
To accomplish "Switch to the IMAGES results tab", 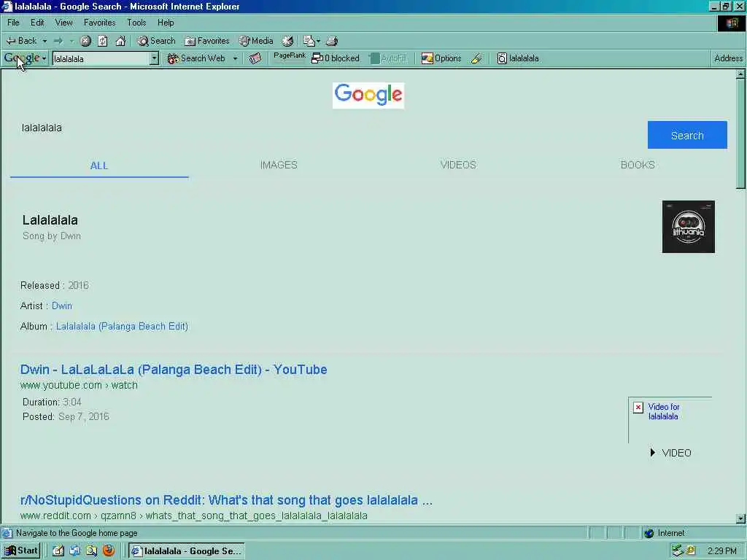I will pos(279,166).
